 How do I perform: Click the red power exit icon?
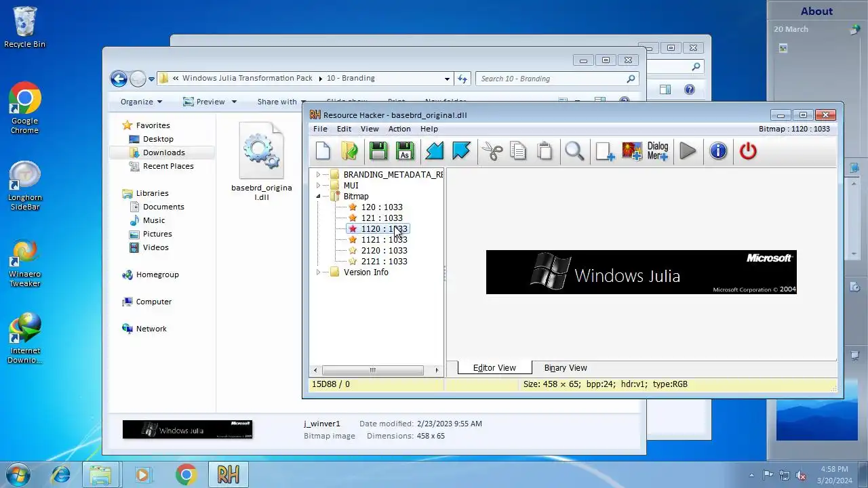[x=748, y=150]
